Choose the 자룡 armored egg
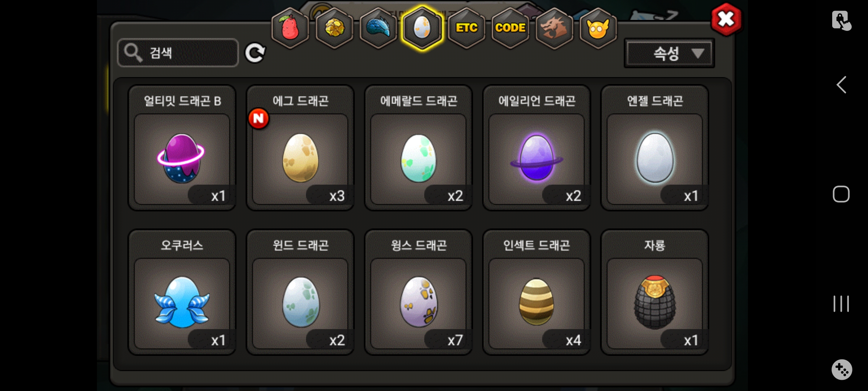Screen dimensions: 868x391 pyautogui.click(x=655, y=292)
